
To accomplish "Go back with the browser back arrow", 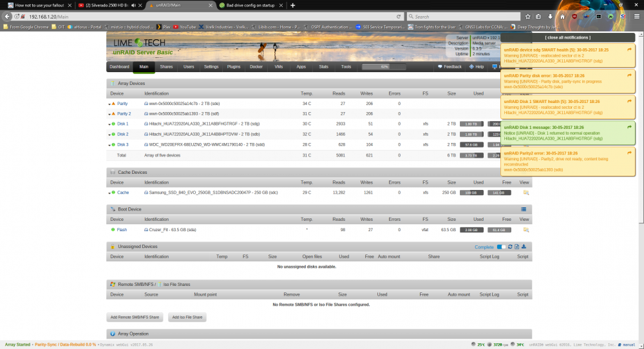I will pos(7,17).
